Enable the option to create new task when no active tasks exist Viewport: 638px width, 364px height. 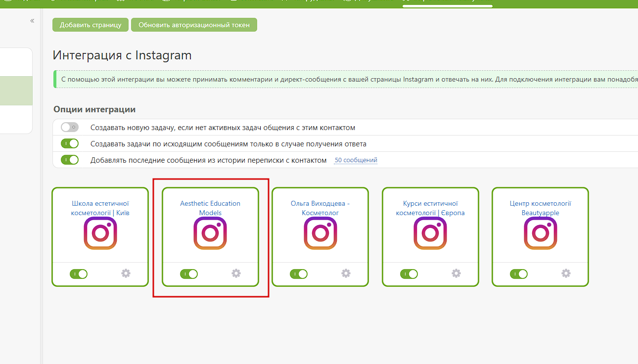pyautogui.click(x=70, y=128)
